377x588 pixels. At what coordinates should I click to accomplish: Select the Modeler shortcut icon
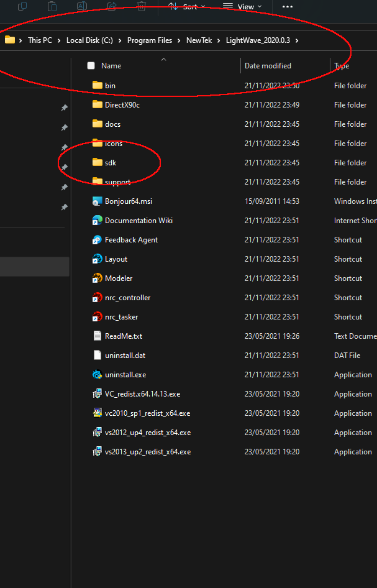click(98, 278)
